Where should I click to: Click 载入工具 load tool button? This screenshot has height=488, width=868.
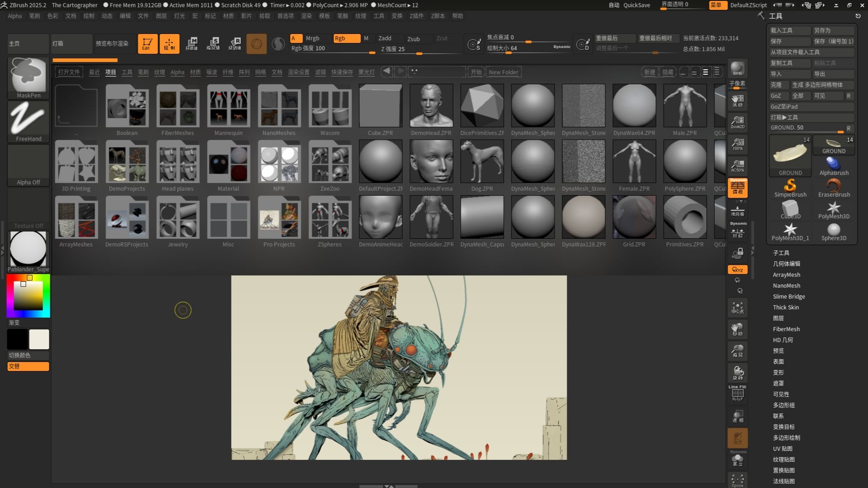coord(790,30)
